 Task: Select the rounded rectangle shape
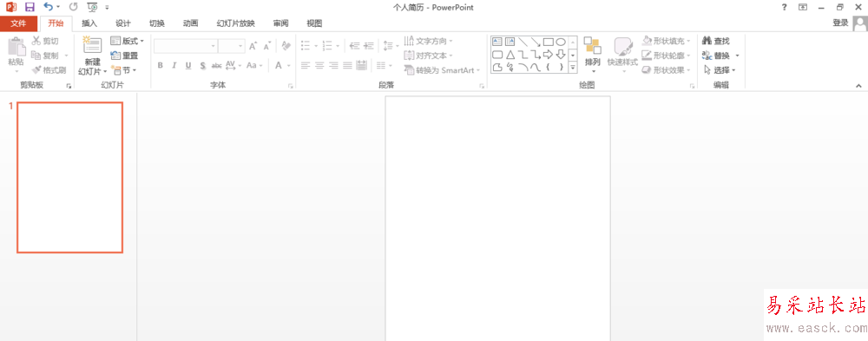[497, 55]
